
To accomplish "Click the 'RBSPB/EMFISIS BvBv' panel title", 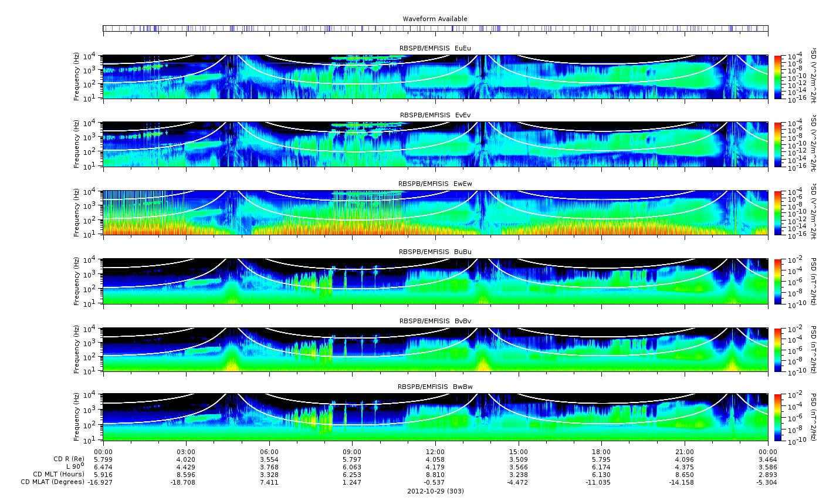I will coord(435,321).
